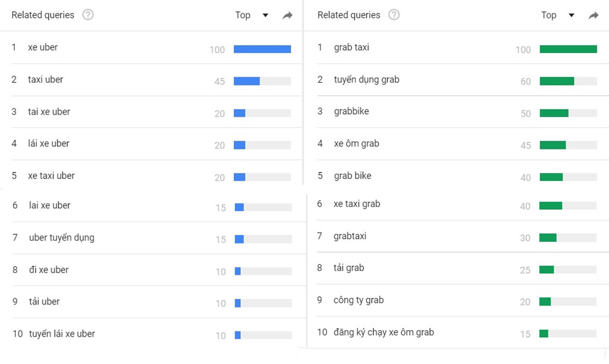Click green bar for 'grab taxi'

pyautogui.click(x=568, y=49)
